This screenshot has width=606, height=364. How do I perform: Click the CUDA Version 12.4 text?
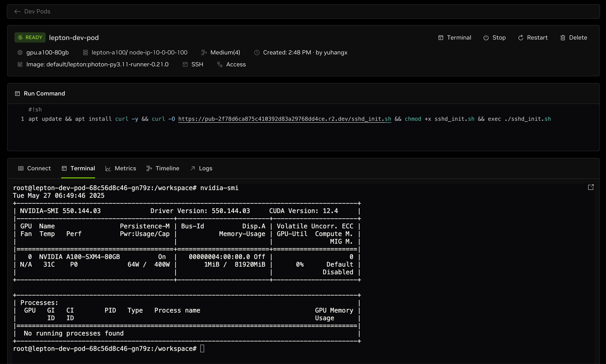pos(303,211)
